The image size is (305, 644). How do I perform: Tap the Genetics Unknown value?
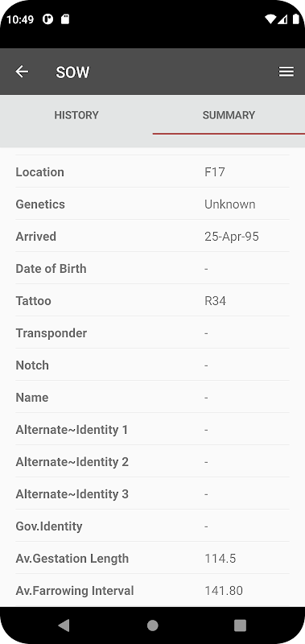[230, 204]
